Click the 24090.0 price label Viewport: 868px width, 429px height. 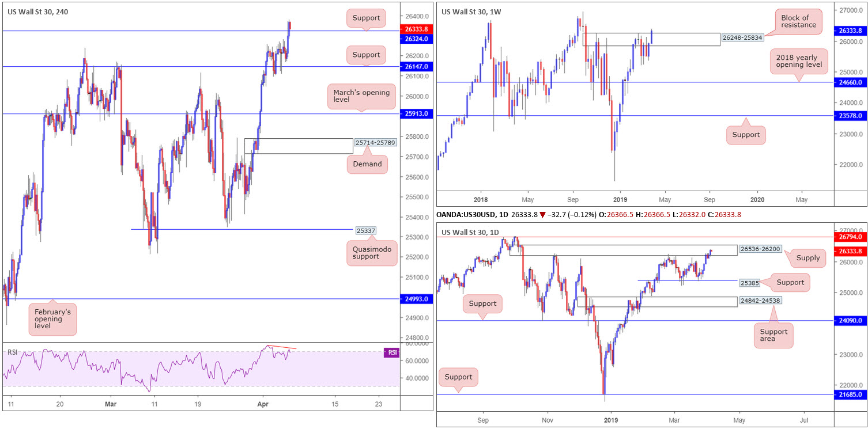click(851, 320)
